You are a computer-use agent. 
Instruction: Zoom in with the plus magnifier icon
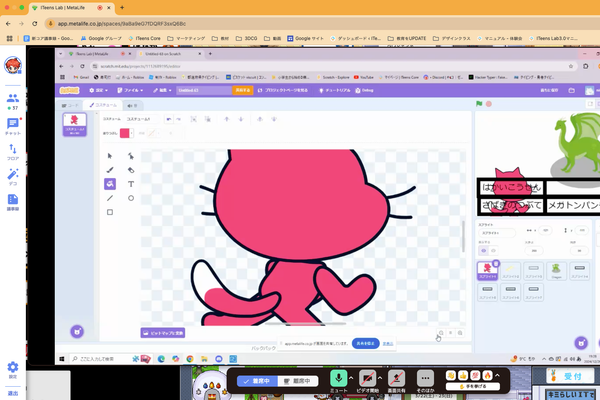(460, 333)
